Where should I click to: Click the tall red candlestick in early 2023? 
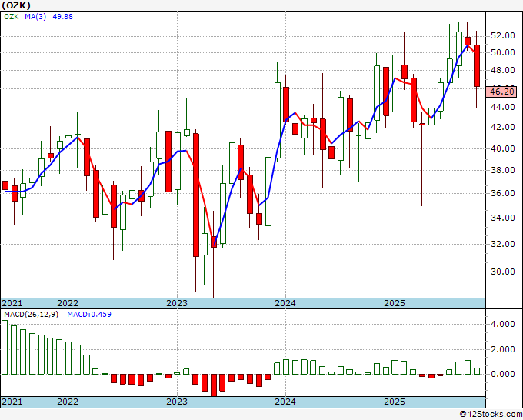196,195
